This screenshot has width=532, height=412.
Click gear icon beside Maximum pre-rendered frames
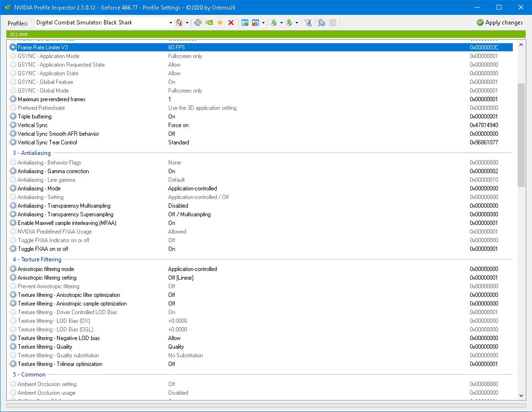pyautogui.click(x=13, y=99)
